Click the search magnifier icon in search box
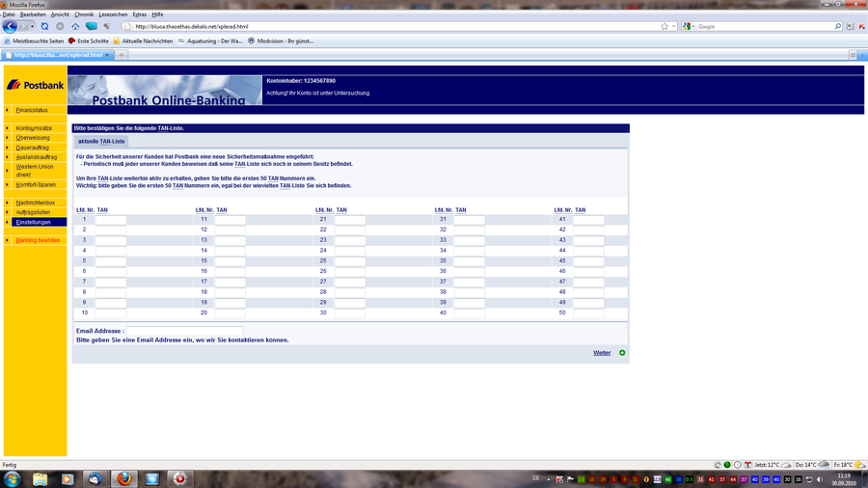This screenshot has height=488, width=868. click(837, 26)
